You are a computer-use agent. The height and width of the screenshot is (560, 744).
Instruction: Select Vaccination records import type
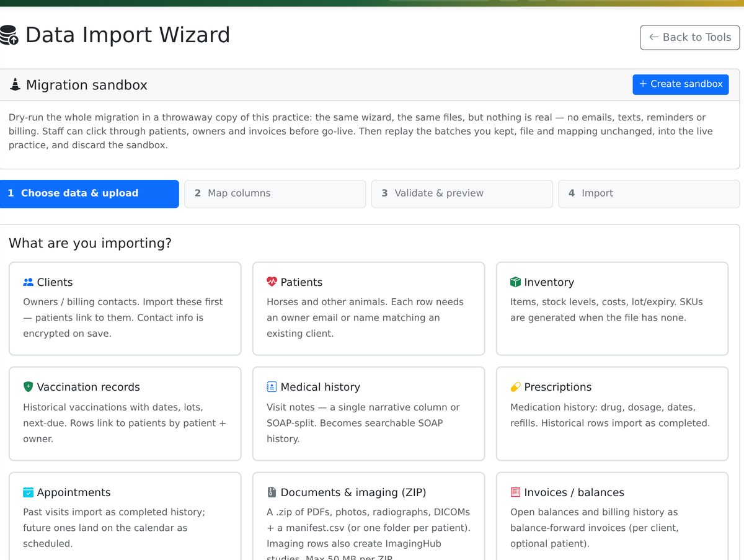click(125, 414)
